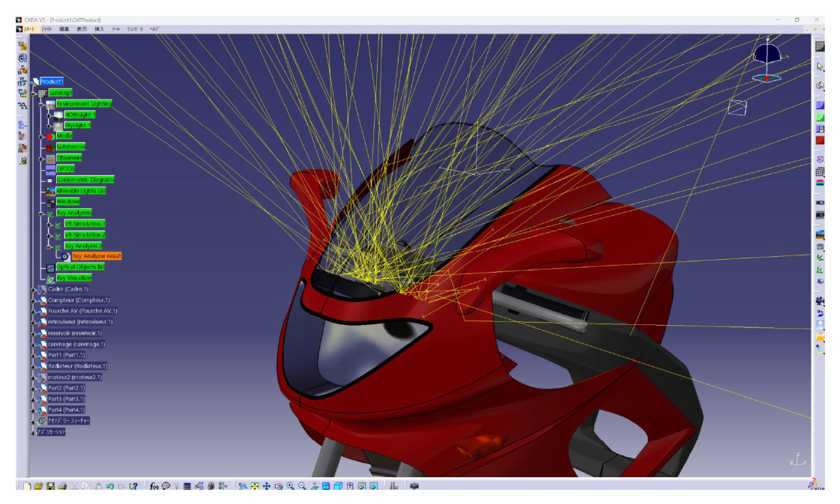
Task: Click the Print icon in bottom toolbar
Action: 62,486
